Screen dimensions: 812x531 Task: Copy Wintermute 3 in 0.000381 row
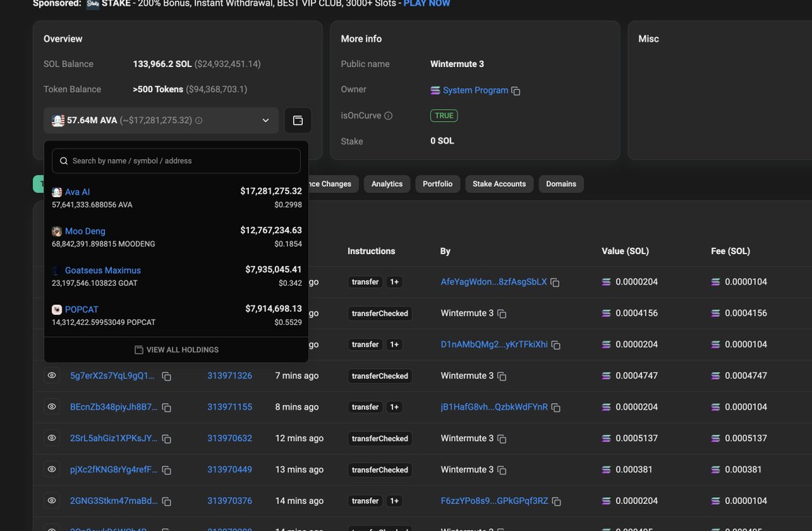point(501,470)
